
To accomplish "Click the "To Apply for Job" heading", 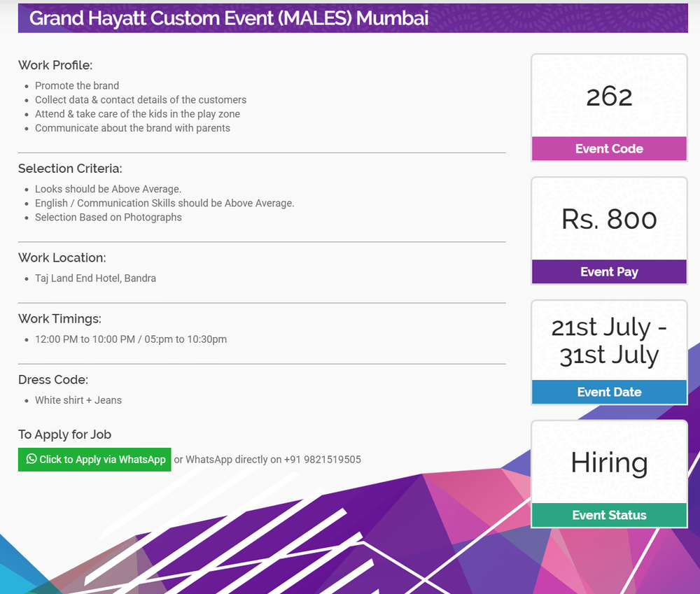I will (64, 434).
